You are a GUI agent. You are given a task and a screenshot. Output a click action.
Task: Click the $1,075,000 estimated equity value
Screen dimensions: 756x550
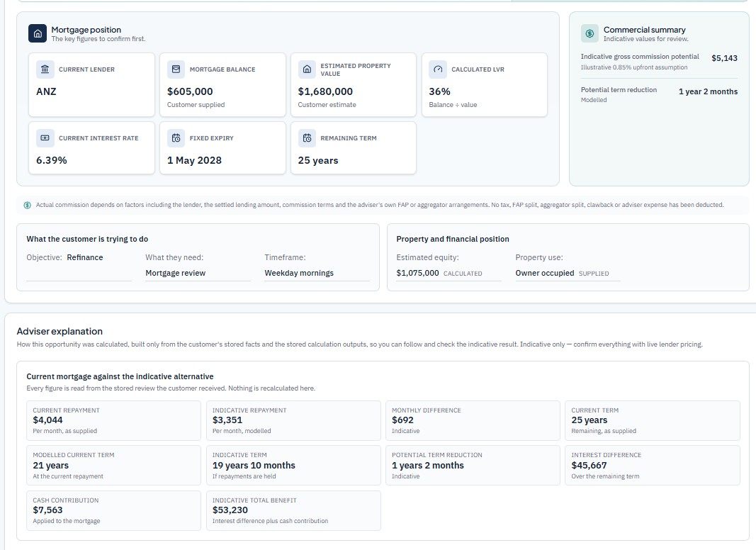point(417,273)
